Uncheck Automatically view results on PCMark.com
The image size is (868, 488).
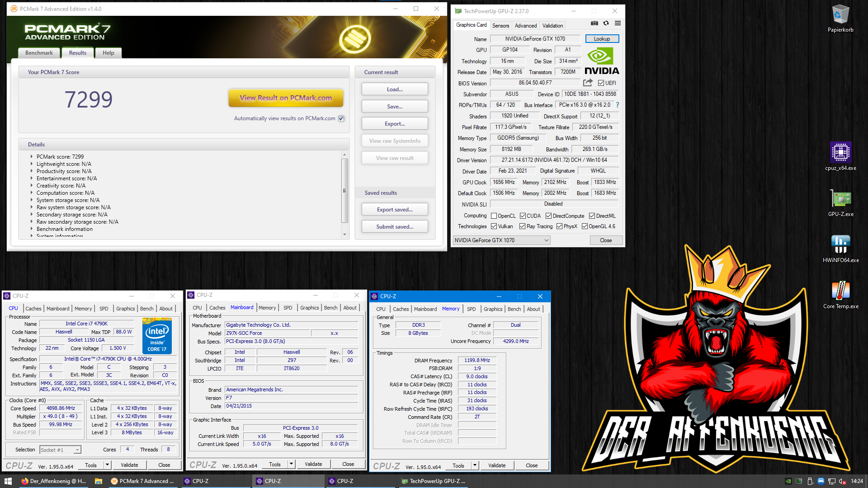[341, 118]
